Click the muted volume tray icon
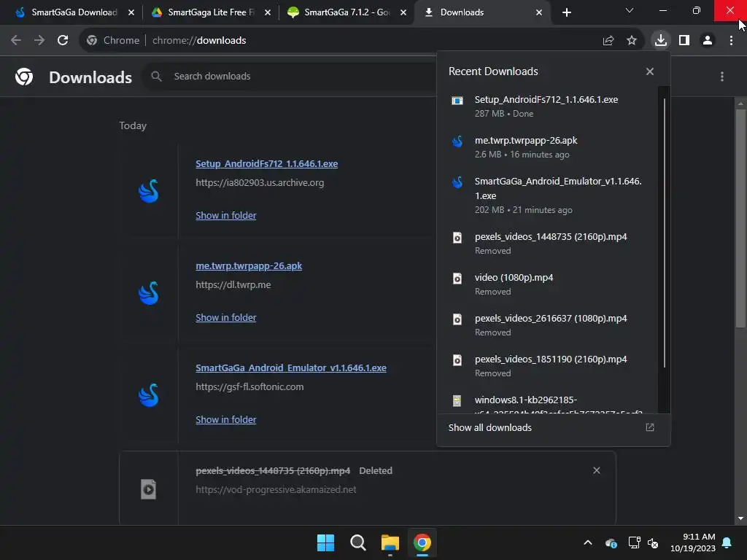747x560 pixels. (653, 542)
